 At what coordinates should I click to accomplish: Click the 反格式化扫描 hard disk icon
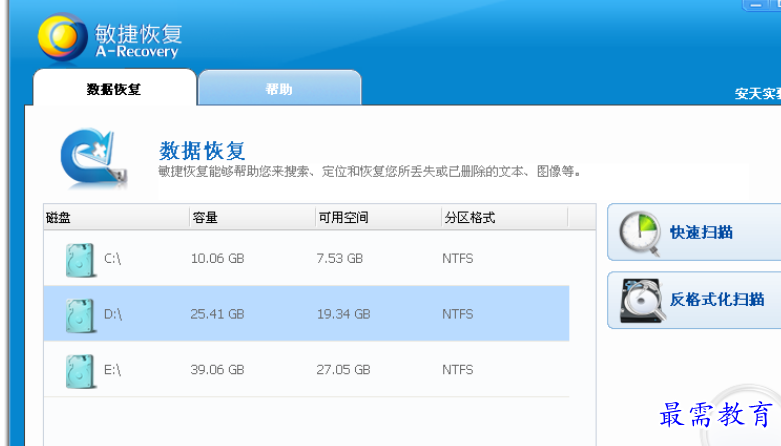click(x=639, y=299)
